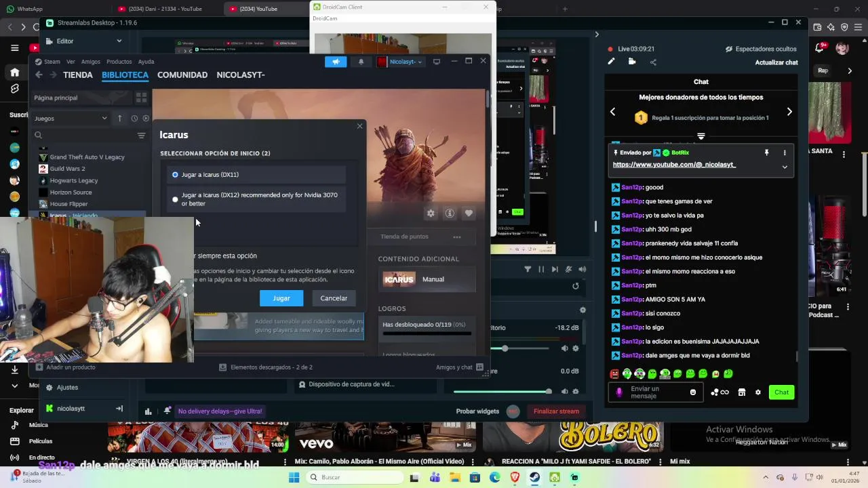
Task: Click the recent activity clock icon in library
Action: pos(134,118)
